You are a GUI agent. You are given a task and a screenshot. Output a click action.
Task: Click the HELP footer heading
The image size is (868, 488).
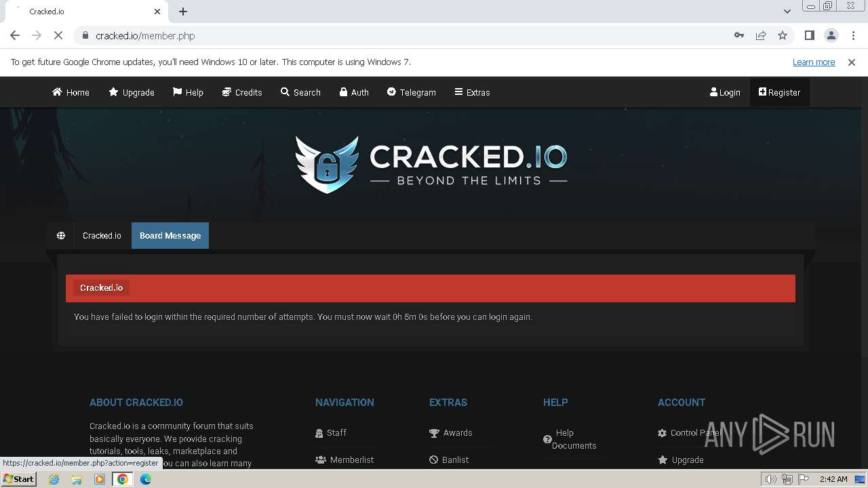555,403
